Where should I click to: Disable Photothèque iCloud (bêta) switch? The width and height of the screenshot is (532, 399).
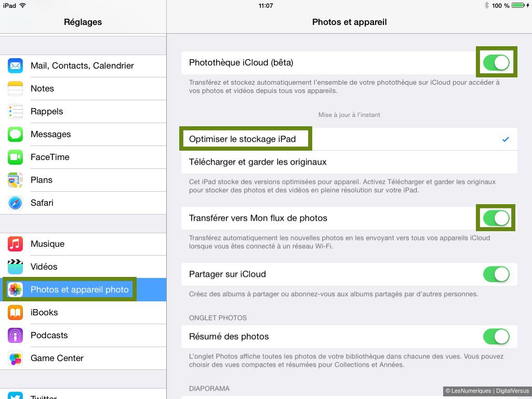pos(496,63)
